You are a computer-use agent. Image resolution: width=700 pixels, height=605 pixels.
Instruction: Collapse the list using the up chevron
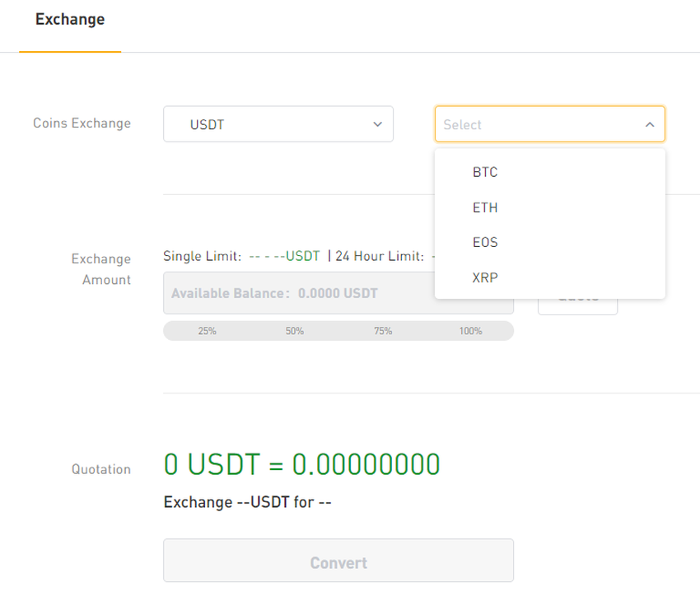[x=649, y=124]
